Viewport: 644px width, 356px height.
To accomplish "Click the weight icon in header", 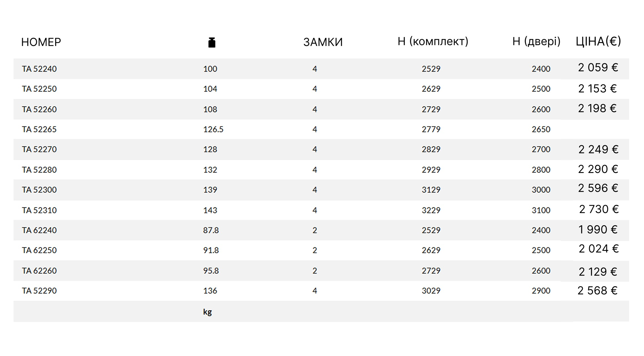I will click(x=212, y=42).
